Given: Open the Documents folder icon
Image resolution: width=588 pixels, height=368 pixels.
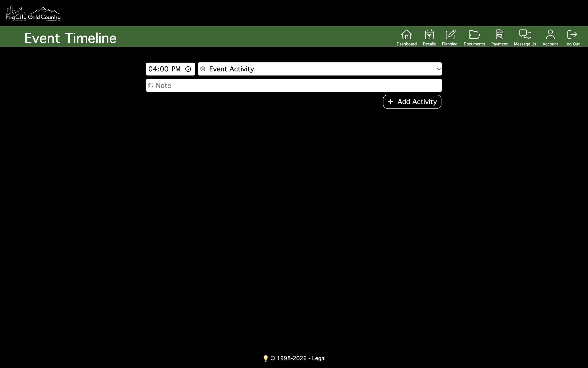Looking at the screenshot, I should [x=474, y=35].
